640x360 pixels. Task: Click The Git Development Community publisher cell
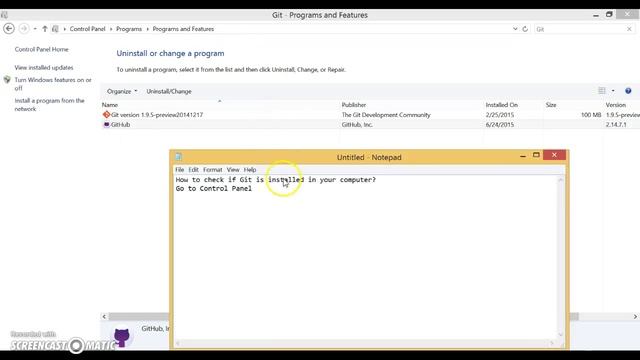point(386,115)
